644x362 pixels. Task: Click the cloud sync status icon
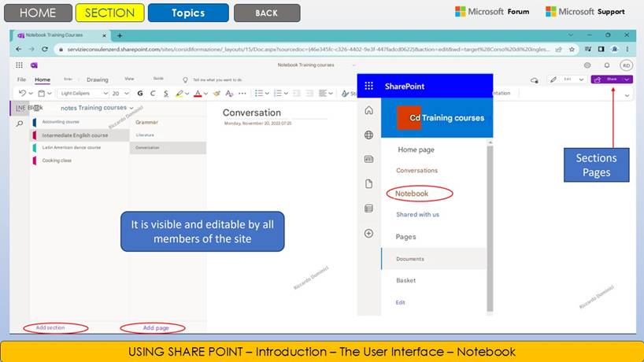tap(535, 80)
